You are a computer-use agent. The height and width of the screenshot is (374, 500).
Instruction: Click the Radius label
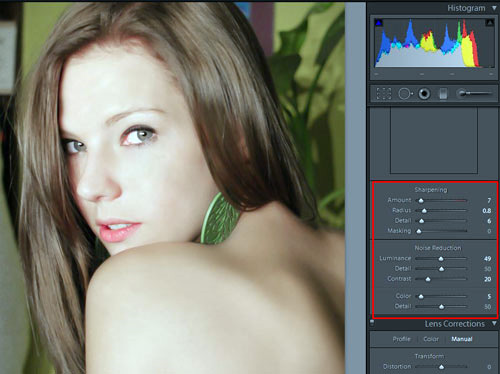pyautogui.click(x=402, y=210)
